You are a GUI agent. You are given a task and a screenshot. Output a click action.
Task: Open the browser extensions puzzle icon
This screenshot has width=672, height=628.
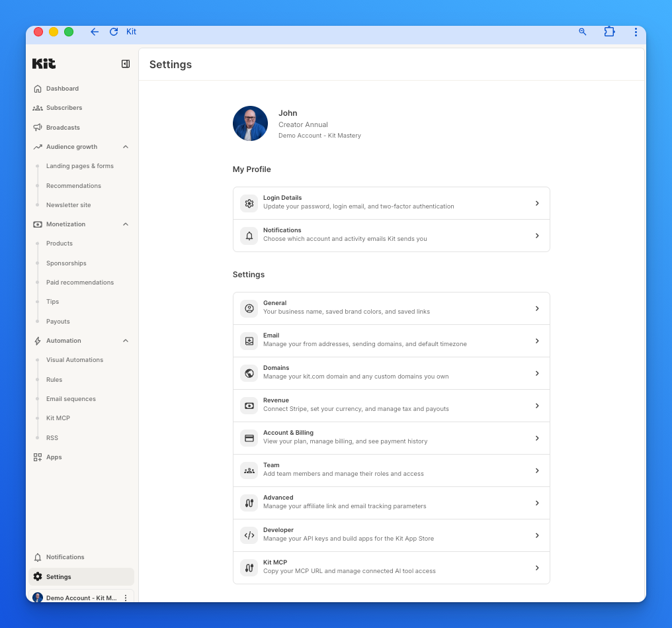tap(609, 32)
